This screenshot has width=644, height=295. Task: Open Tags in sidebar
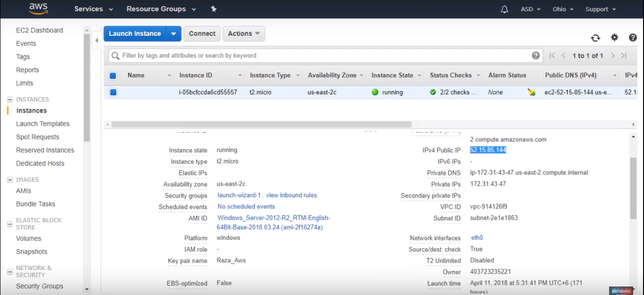coord(23,57)
